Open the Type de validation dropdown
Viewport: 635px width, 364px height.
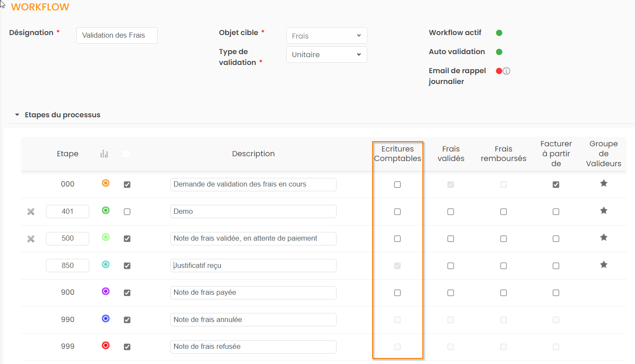327,55
